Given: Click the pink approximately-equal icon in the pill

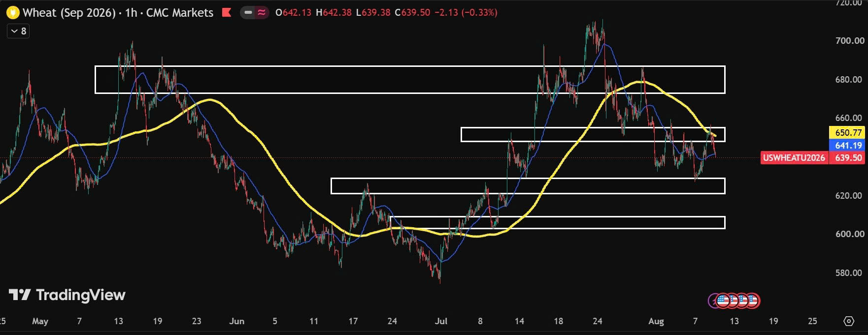Looking at the screenshot, I should pos(262,13).
